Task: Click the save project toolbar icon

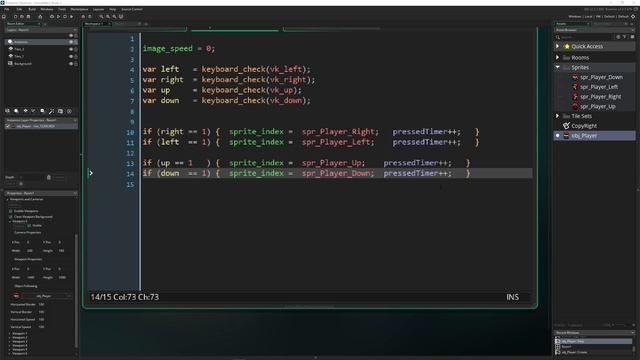Action: click(x=28, y=16)
